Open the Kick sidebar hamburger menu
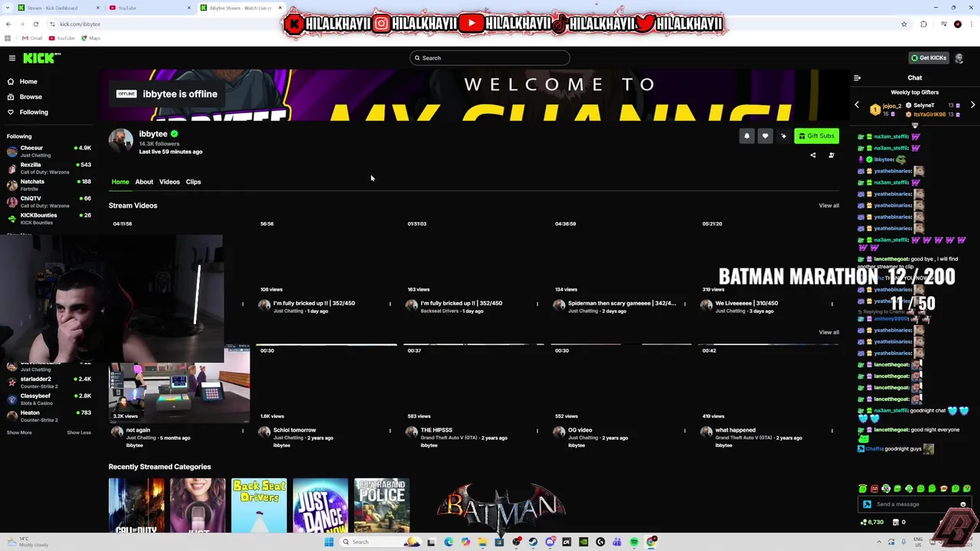The height and width of the screenshot is (551, 980). (x=12, y=58)
